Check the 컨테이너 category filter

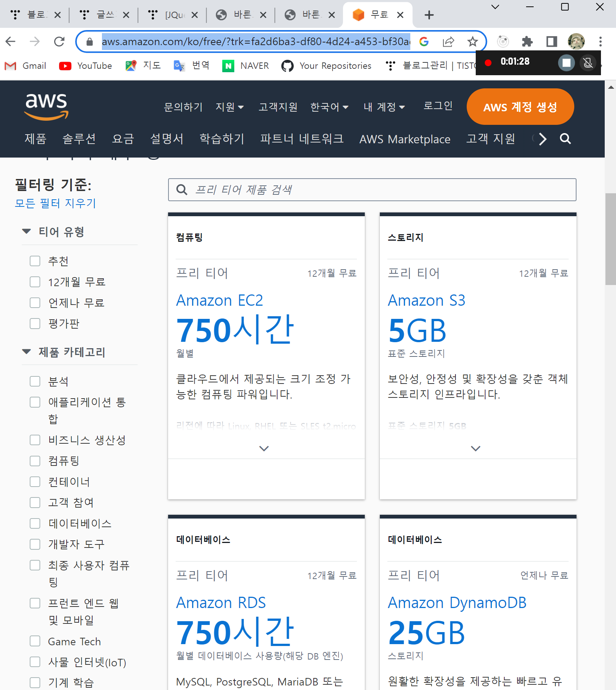[35, 482]
